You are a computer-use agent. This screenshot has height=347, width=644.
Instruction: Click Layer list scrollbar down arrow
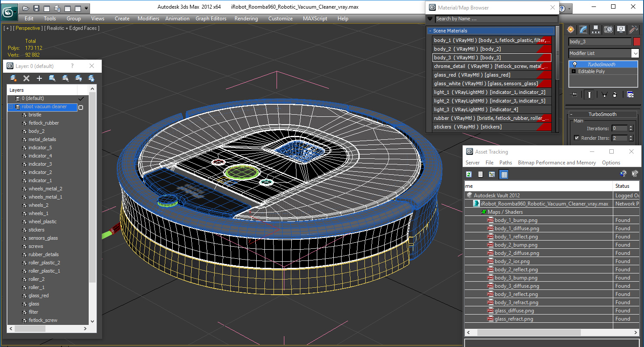[92, 321]
